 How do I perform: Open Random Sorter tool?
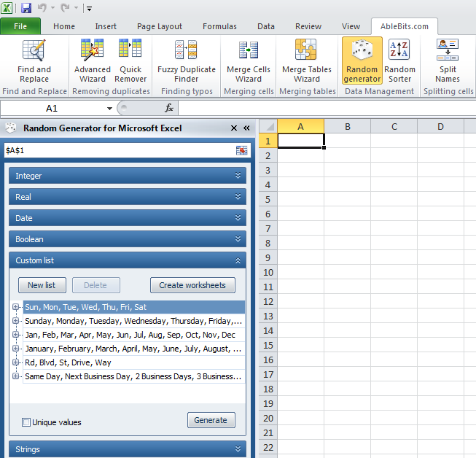399,61
